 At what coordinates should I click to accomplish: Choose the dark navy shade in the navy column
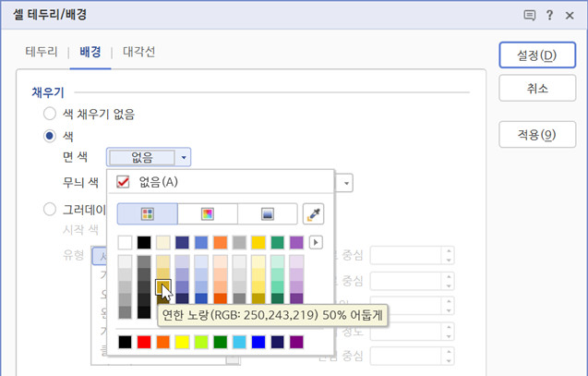(182, 298)
